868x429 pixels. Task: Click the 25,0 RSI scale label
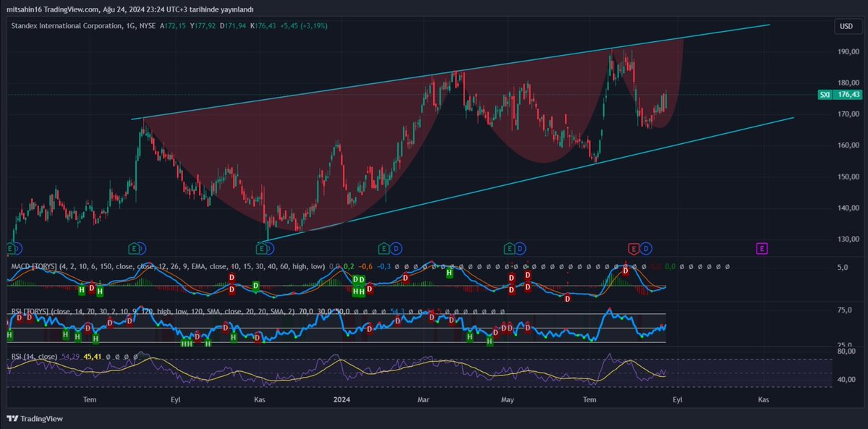point(845,345)
